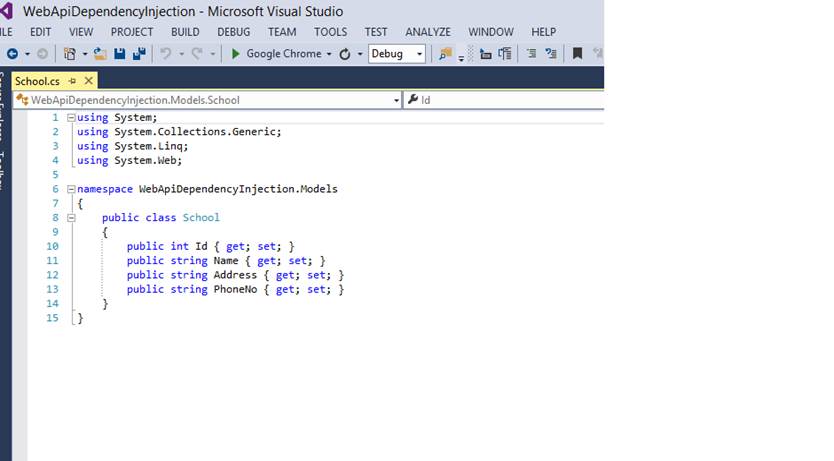Collapse the using directives region

click(71, 118)
